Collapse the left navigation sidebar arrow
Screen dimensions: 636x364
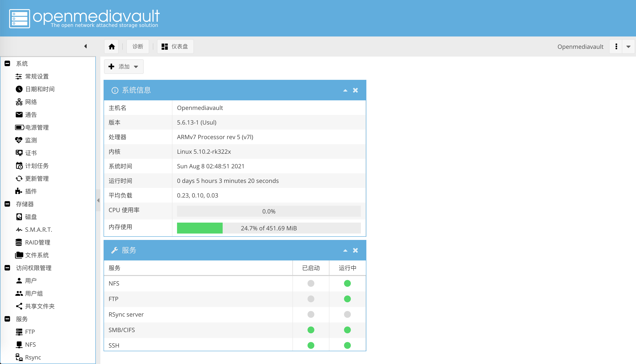(86, 46)
